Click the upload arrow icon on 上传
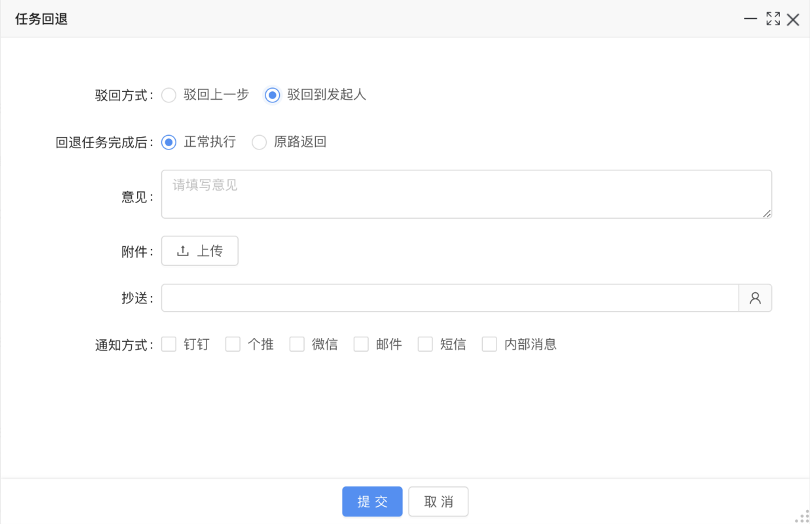Viewport: 810px width, 524px height. pos(182,251)
